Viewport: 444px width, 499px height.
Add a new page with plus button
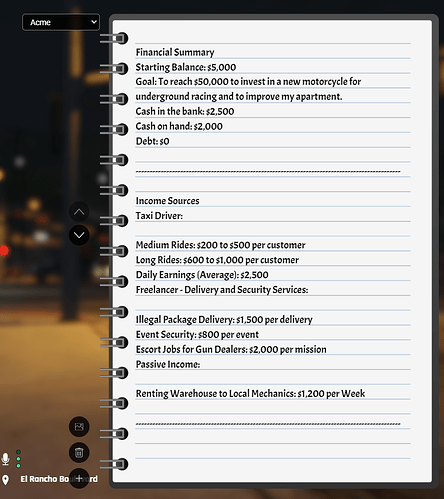point(79,478)
